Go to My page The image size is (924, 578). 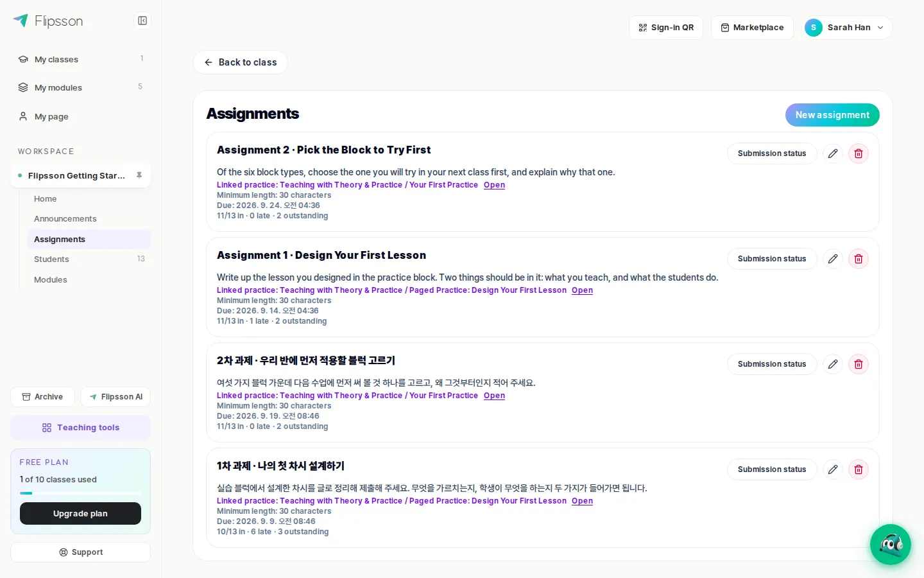coord(81,116)
